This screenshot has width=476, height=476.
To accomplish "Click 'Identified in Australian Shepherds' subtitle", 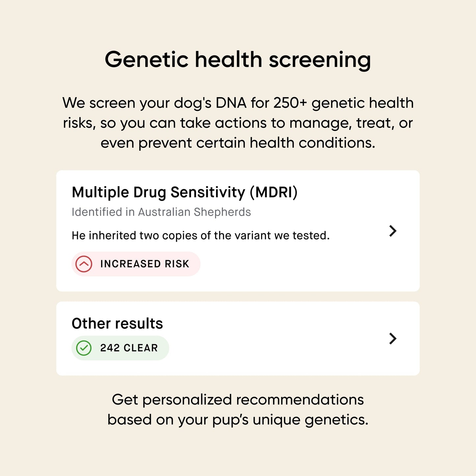I will tap(161, 212).
